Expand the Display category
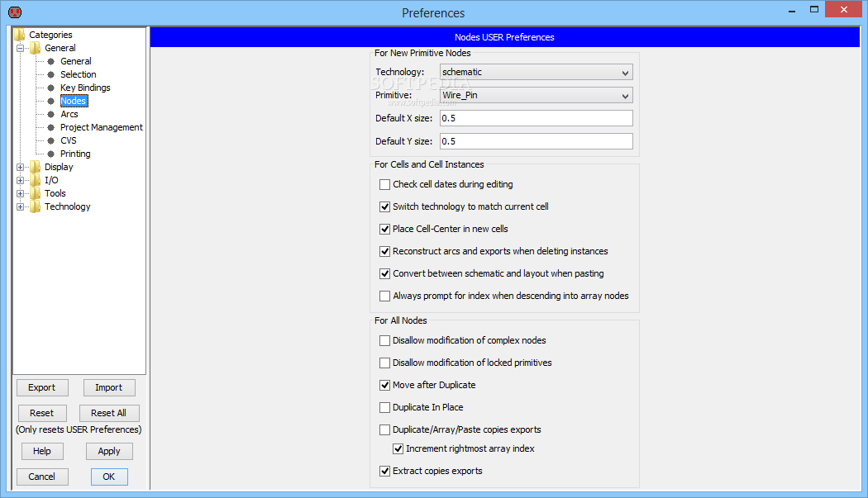The image size is (868, 498). (x=21, y=167)
